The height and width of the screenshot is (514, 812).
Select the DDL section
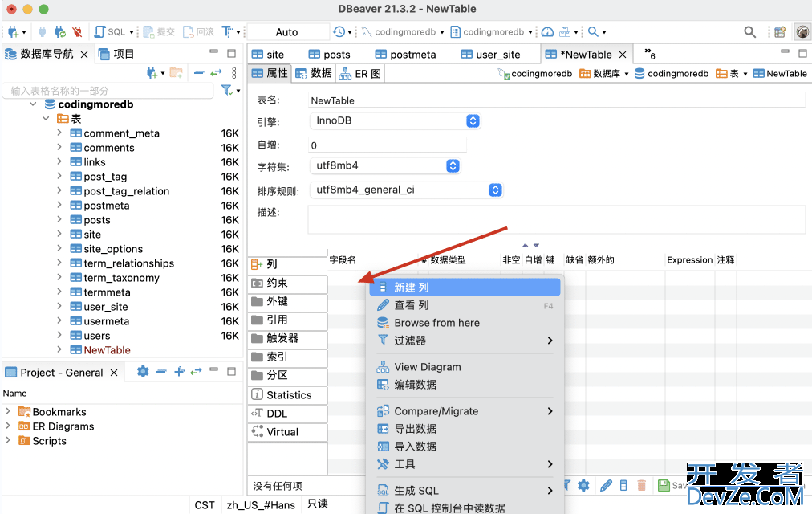point(287,414)
